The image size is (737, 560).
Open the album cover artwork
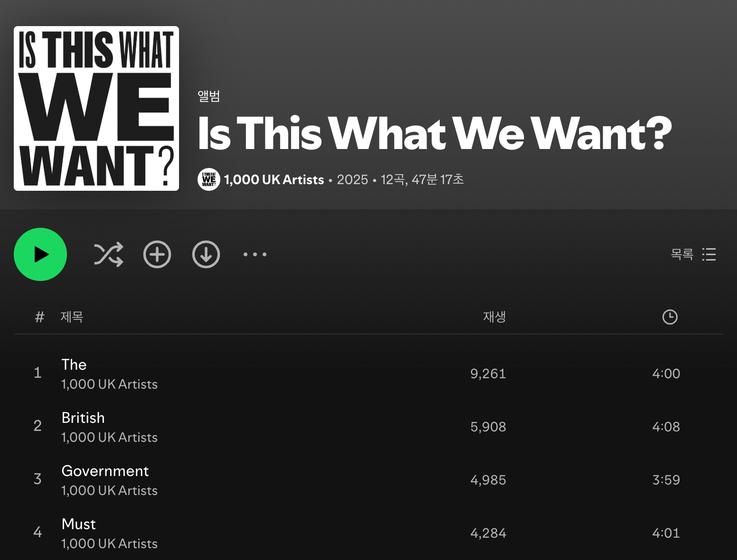point(96,108)
